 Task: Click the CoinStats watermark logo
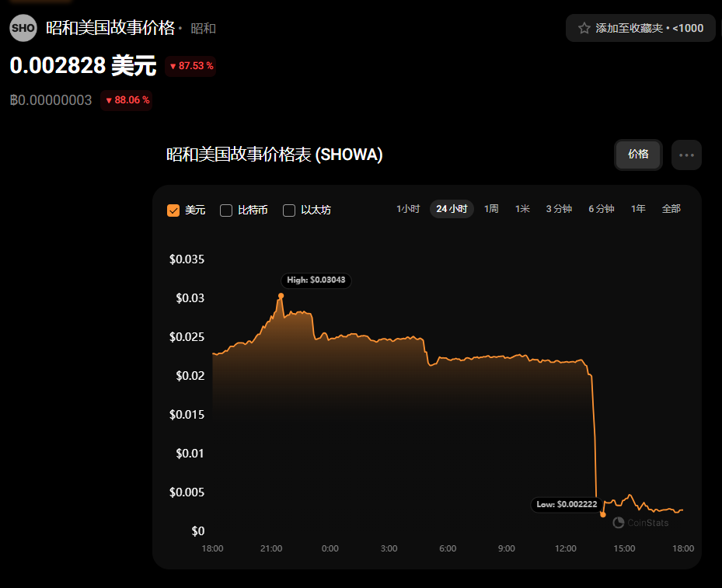pyautogui.click(x=640, y=523)
